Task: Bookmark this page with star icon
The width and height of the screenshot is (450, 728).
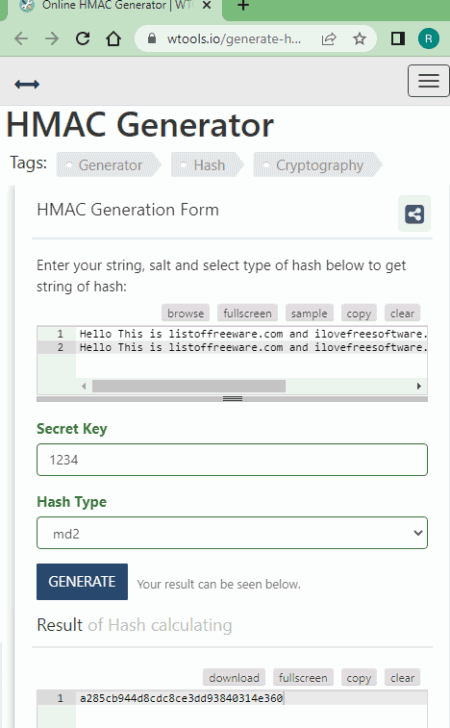Action: [x=359, y=39]
